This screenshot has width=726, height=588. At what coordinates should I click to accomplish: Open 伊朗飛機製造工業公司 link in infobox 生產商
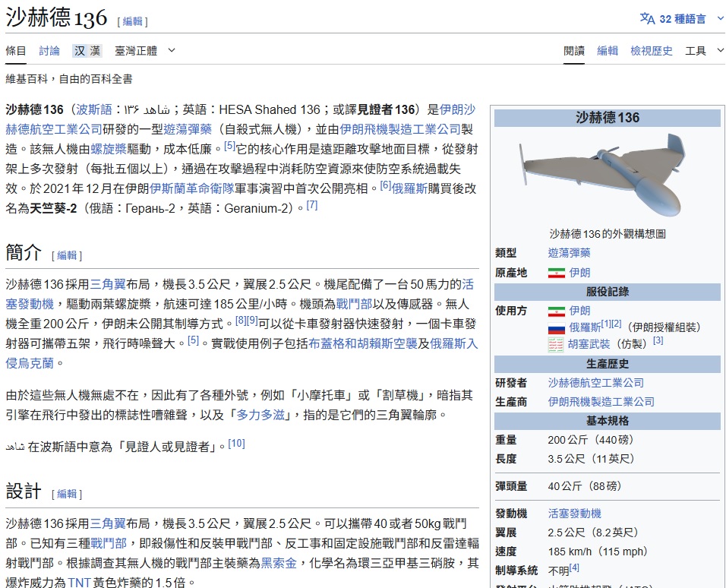point(601,401)
